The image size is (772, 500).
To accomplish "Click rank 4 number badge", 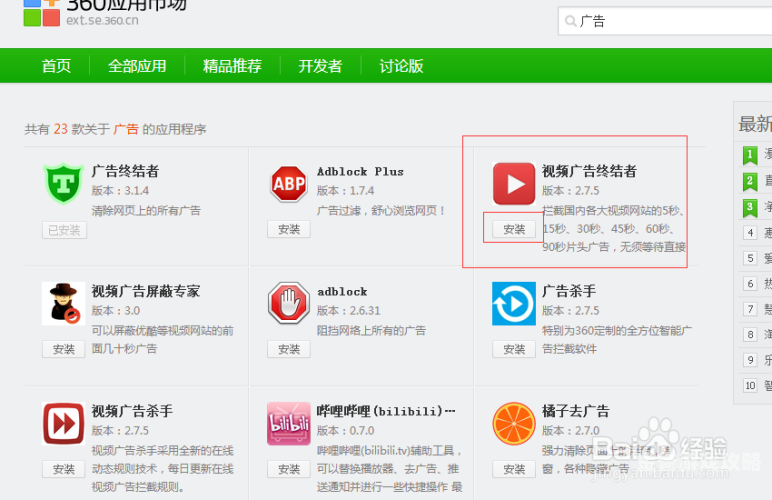I will tap(750, 233).
